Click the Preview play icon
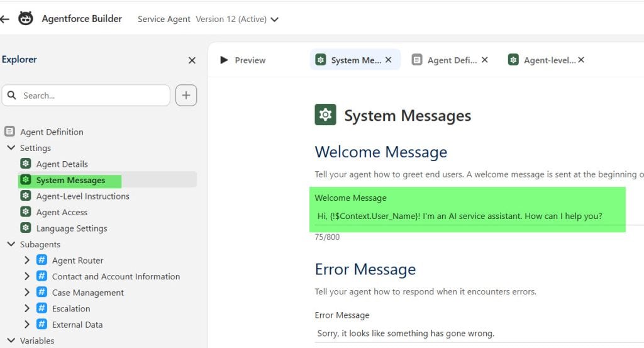The image size is (644, 348). tap(224, 60)
